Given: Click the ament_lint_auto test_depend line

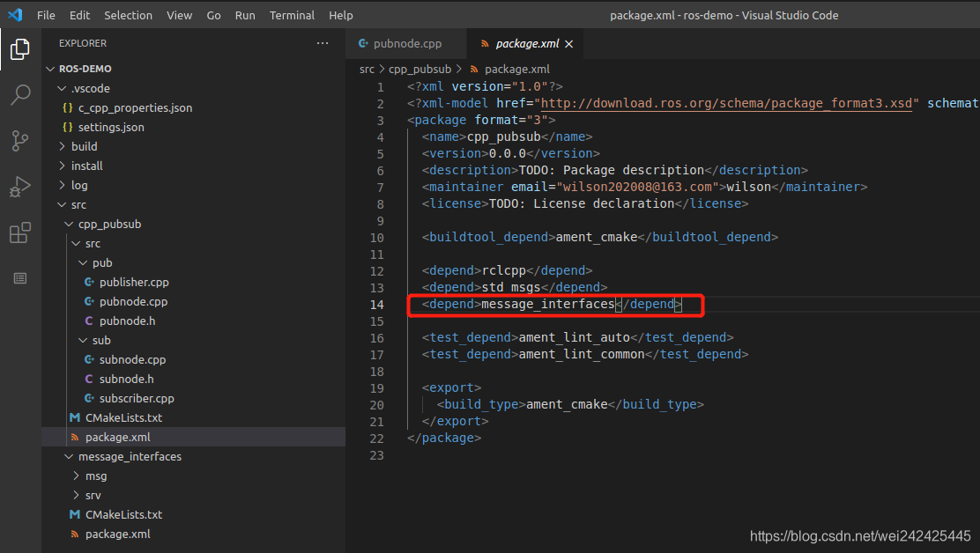Looking at the screenshot, I should 577,337.
